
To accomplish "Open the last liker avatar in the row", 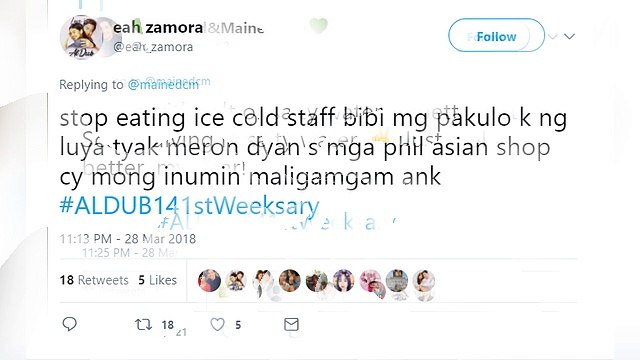I will click(x=424, y=280).
